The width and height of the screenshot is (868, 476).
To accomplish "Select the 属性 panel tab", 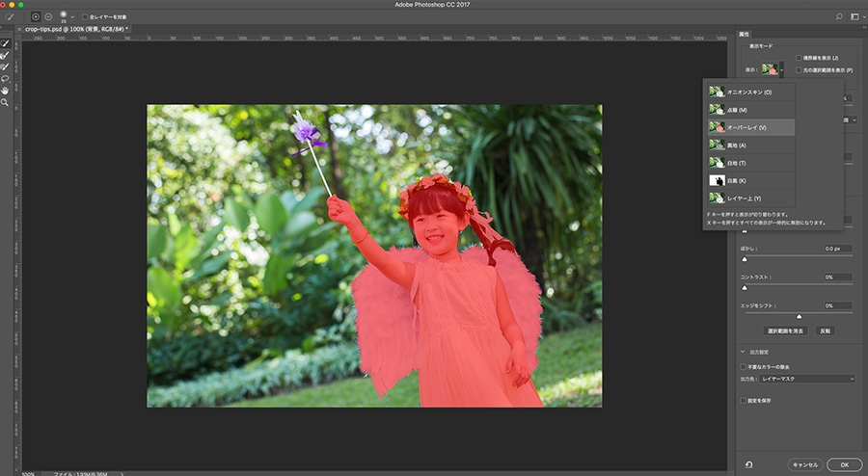I will point(744,35).
